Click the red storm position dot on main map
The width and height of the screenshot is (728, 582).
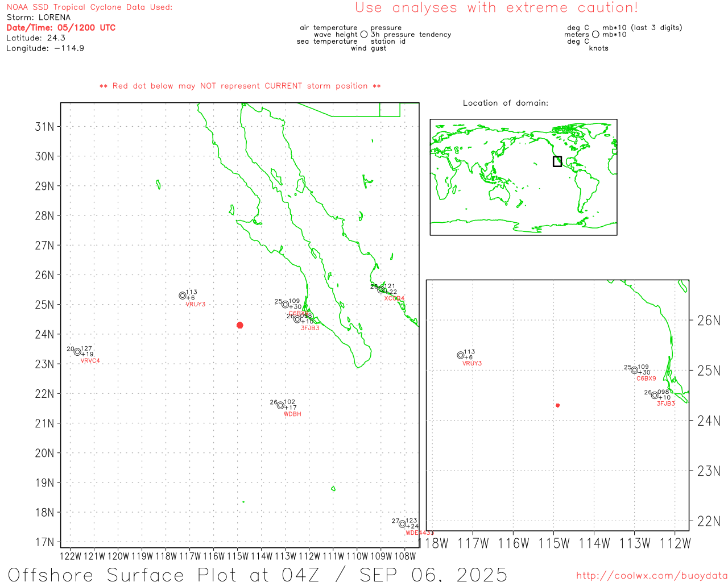coord(240,325)
